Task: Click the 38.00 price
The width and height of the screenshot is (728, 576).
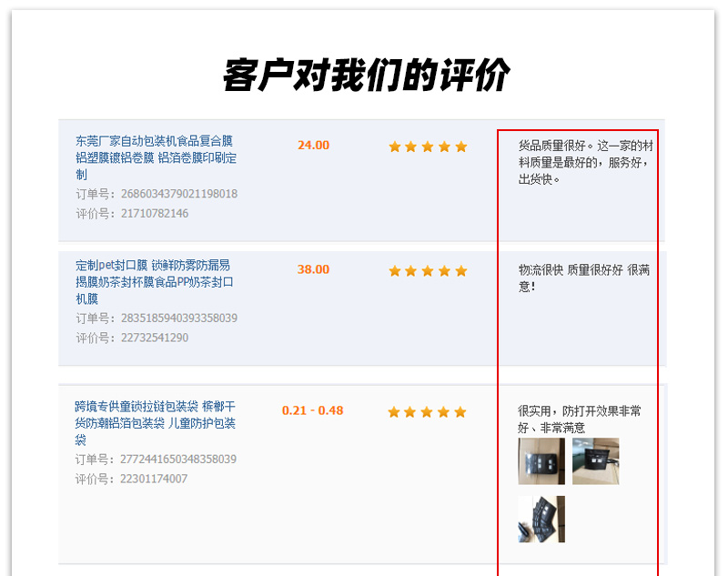Action: click(x=313, y=269)
